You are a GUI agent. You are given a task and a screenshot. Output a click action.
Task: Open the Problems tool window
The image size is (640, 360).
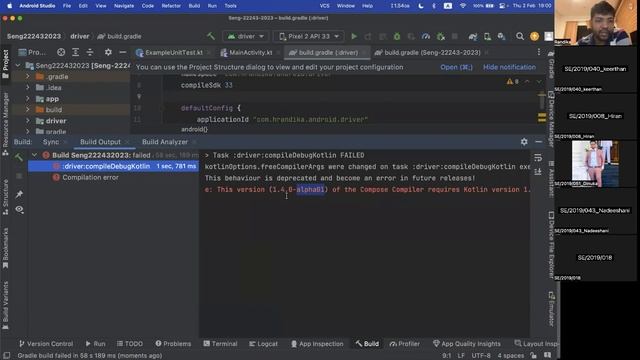pyautogui.click(x=173, y=344)
